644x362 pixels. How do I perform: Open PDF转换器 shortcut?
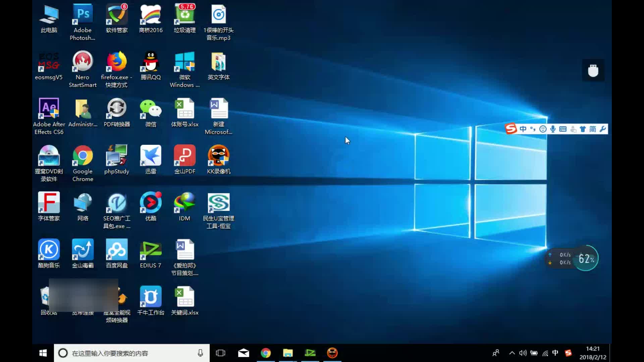point(117,113)
